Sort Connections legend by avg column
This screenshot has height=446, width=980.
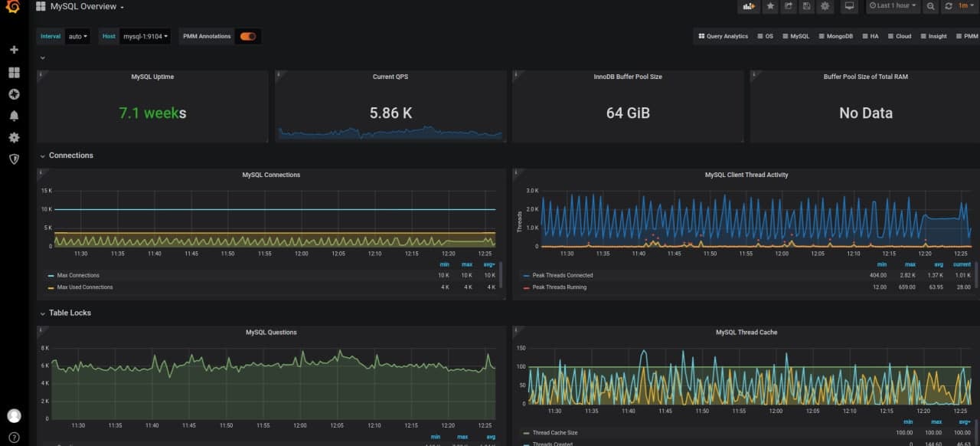click(488, 264)
